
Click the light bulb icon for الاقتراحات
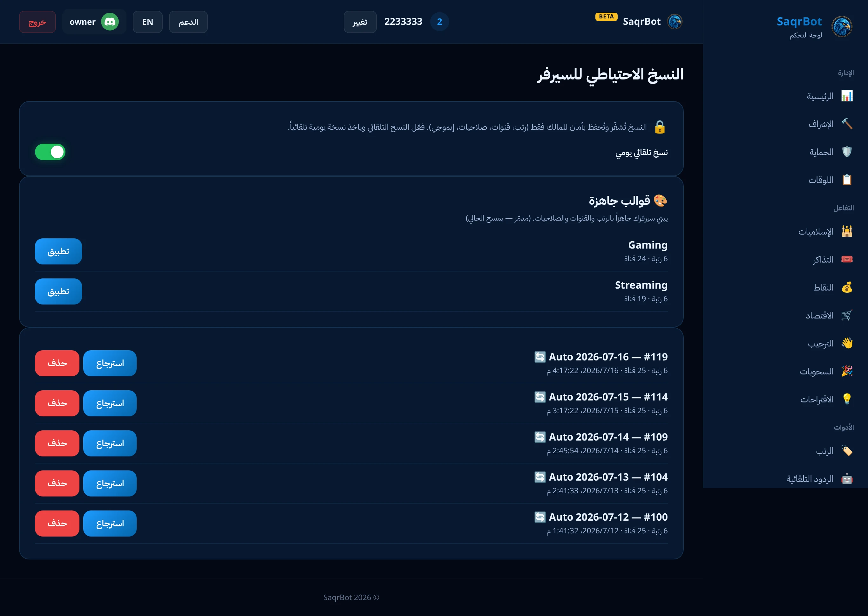(x=847, y=399)
